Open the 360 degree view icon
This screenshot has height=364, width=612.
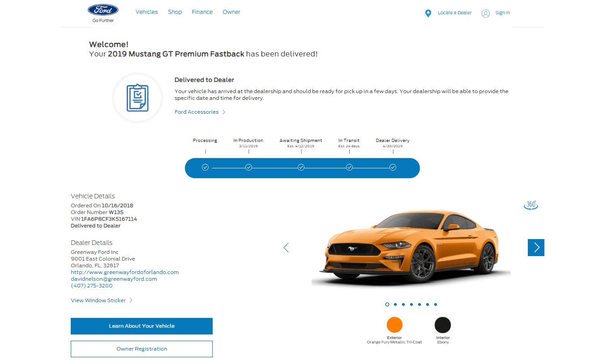pyautogui.click(x=531, y=205)
